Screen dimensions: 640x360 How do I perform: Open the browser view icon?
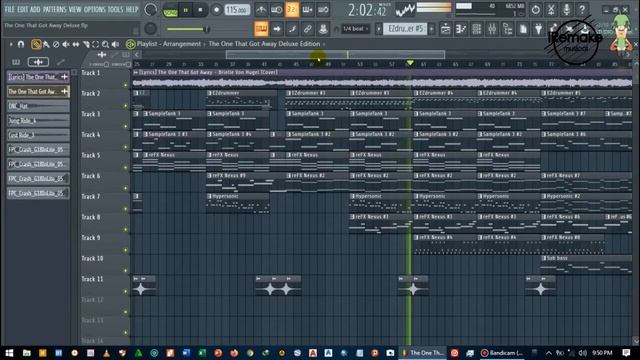tap(507, 29)
